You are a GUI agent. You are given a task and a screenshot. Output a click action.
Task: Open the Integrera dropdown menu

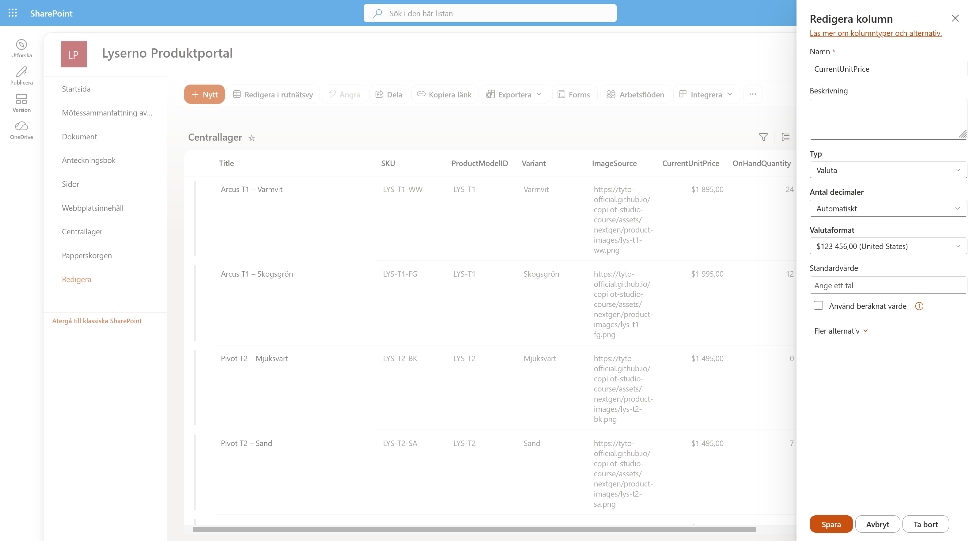pos(706,94)
